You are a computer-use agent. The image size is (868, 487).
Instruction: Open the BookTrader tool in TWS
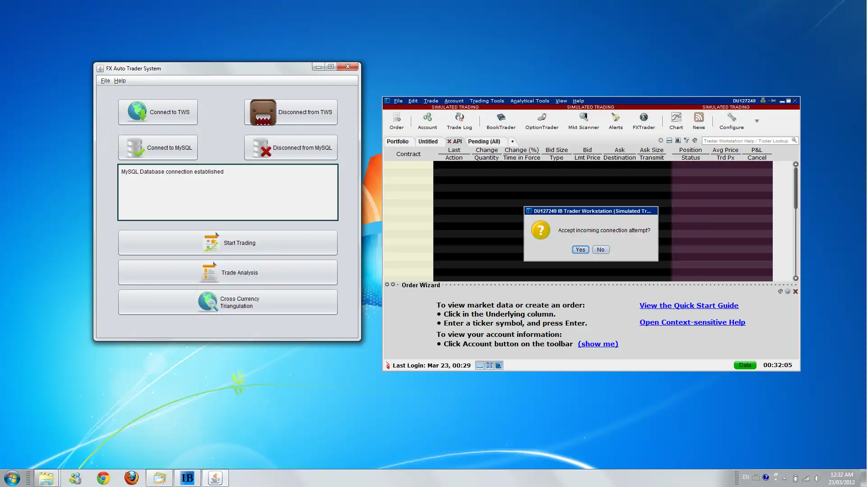(x=500, y=120)
